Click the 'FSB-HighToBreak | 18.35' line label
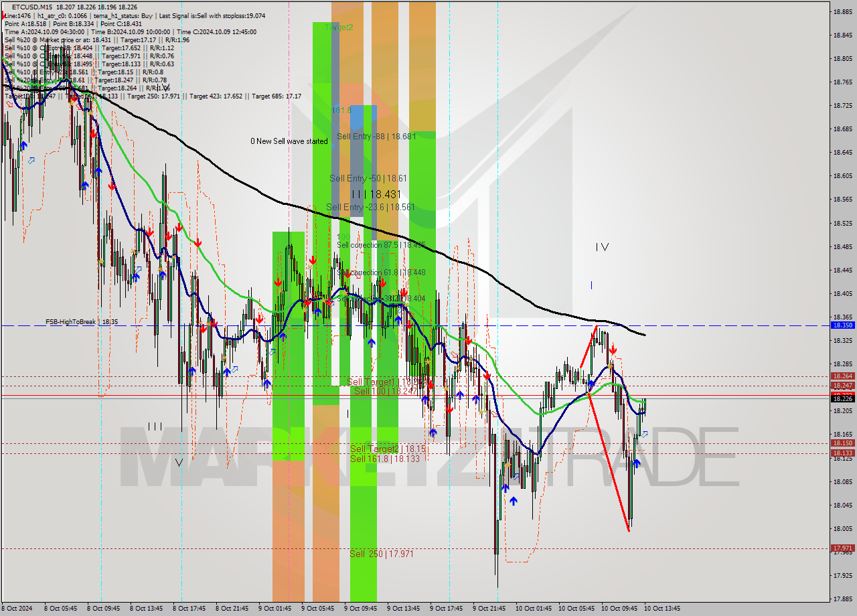Image resolution: width=857 pixels, height=616 pixels. (82, 322)
